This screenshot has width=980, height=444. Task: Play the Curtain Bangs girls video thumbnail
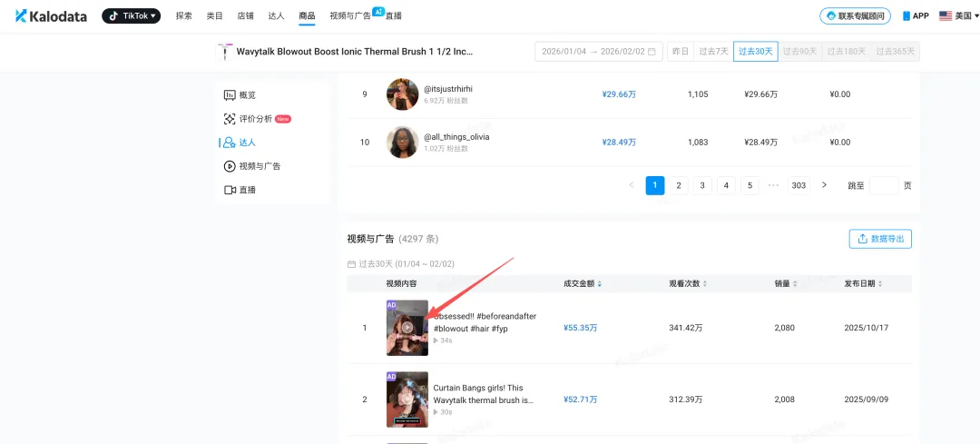(407, 400)
